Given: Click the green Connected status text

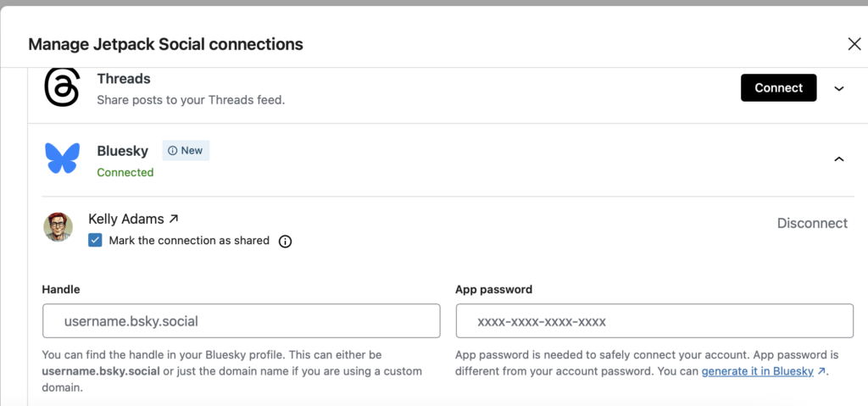Looking at the screenshot, I should point(125,172).
